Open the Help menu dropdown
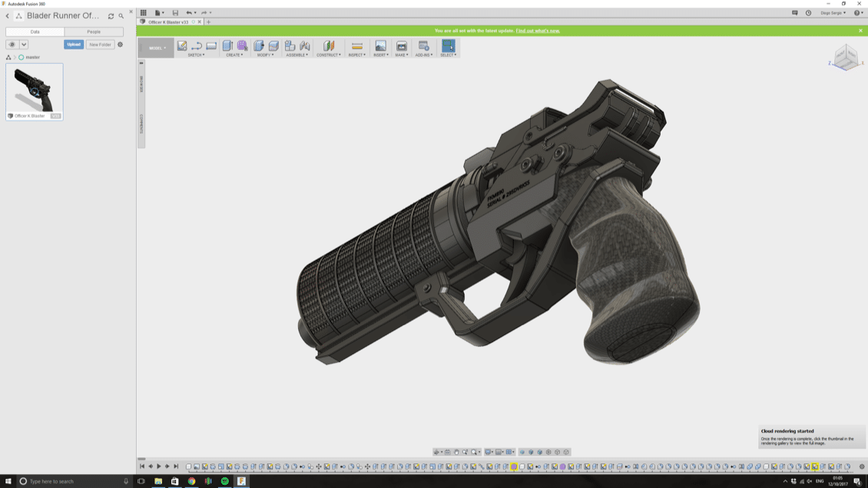 (x=858, y=13)
